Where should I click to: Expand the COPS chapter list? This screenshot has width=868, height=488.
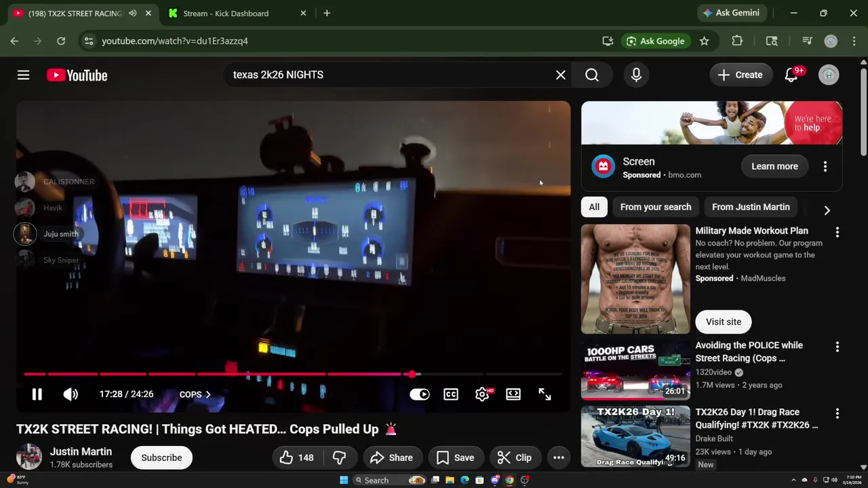[195, 394]
